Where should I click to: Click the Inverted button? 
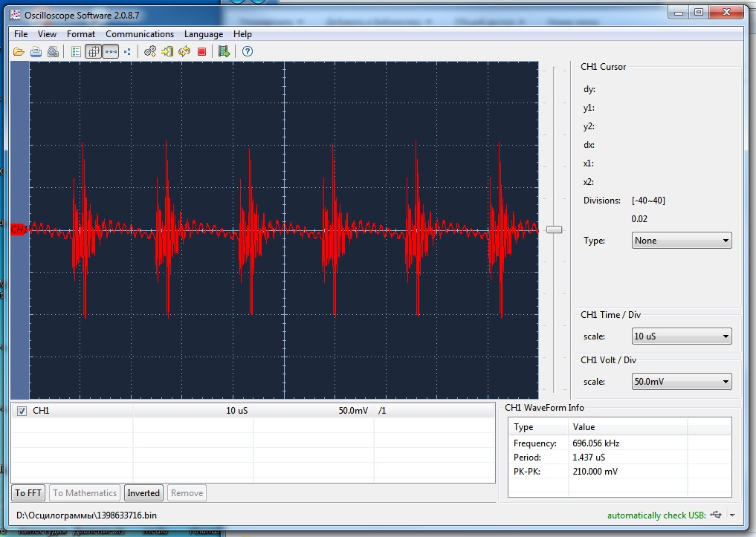143,492
